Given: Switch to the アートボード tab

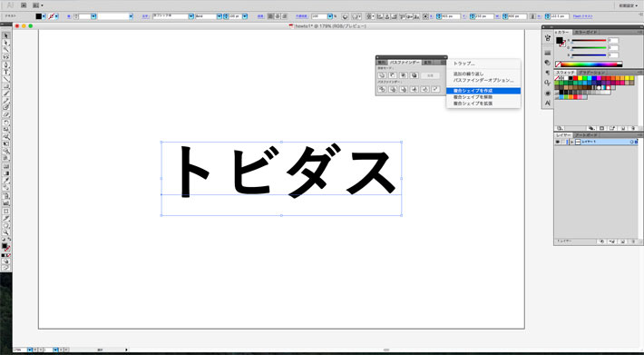Looking at the screenshot, I should 586,135.
